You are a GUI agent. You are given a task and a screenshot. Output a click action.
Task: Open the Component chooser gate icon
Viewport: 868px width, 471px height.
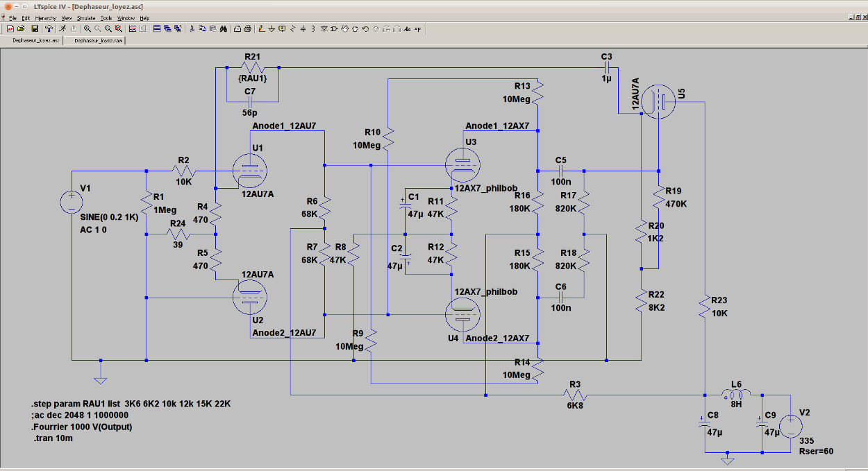(335, 28)
